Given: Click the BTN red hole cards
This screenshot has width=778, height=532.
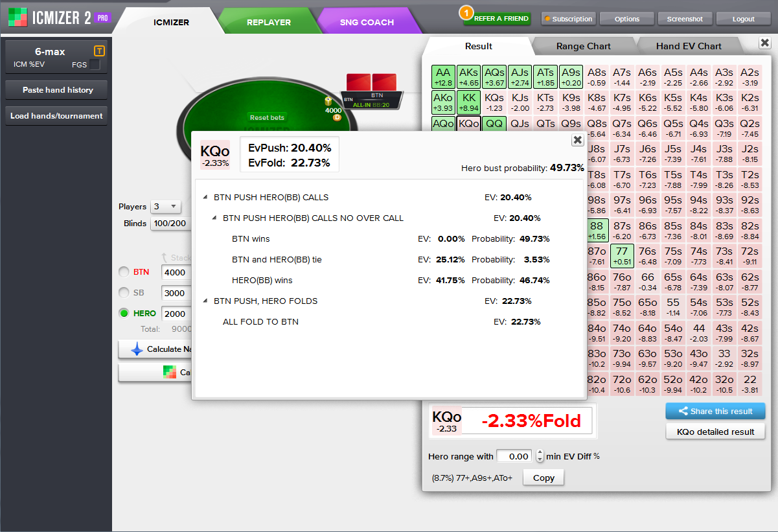Looking at the screenshot, I should 371,82.
